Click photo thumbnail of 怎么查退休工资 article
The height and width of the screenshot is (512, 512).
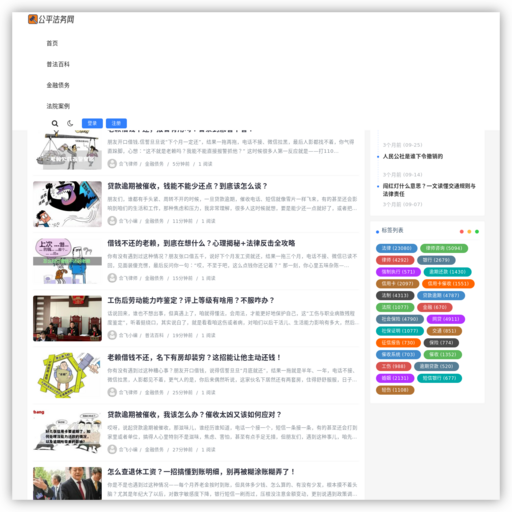click(x=67, y=483)
